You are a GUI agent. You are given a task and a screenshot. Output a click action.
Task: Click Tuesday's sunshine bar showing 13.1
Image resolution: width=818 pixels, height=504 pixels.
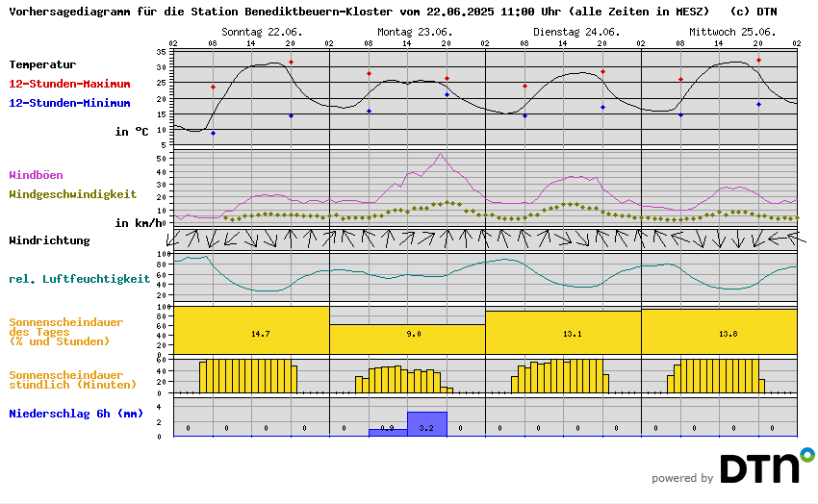pos(563,333)
